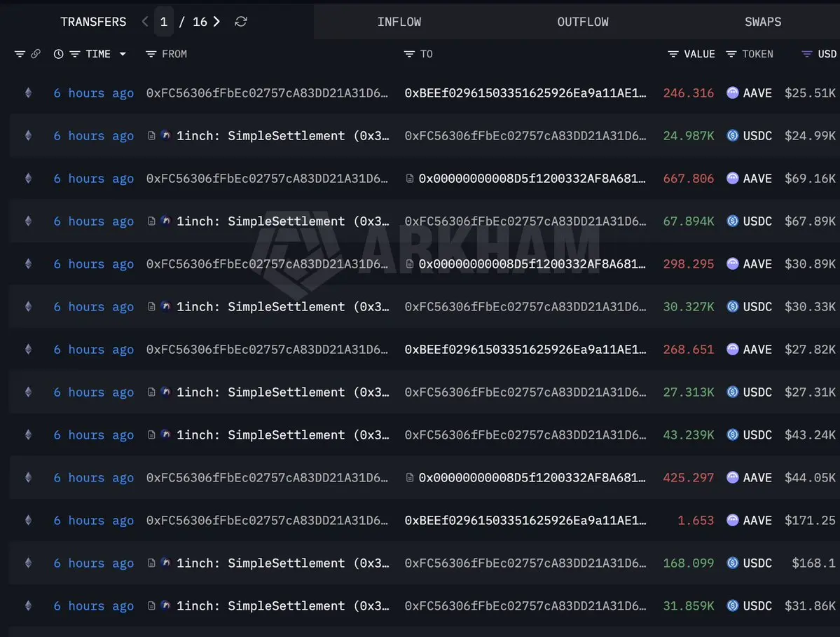
Task: Click AAVE token icon on $30.89K row
Action: tap(732, 263)
